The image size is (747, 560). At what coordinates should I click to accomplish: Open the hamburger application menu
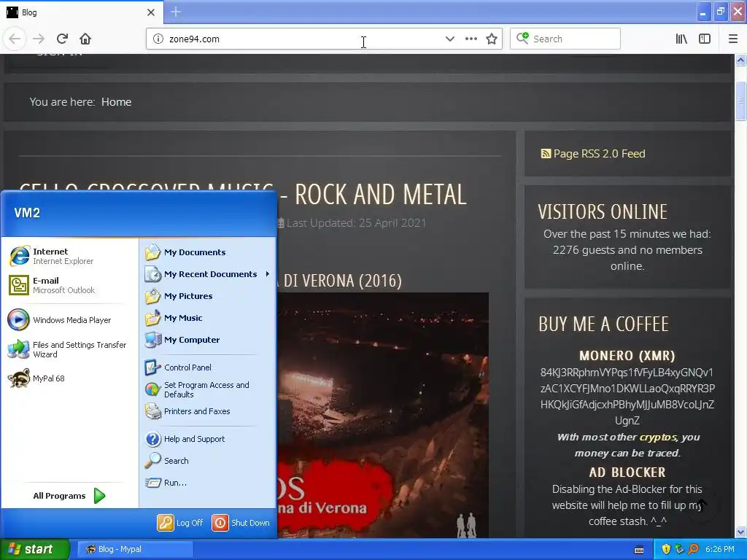(732, 39)
